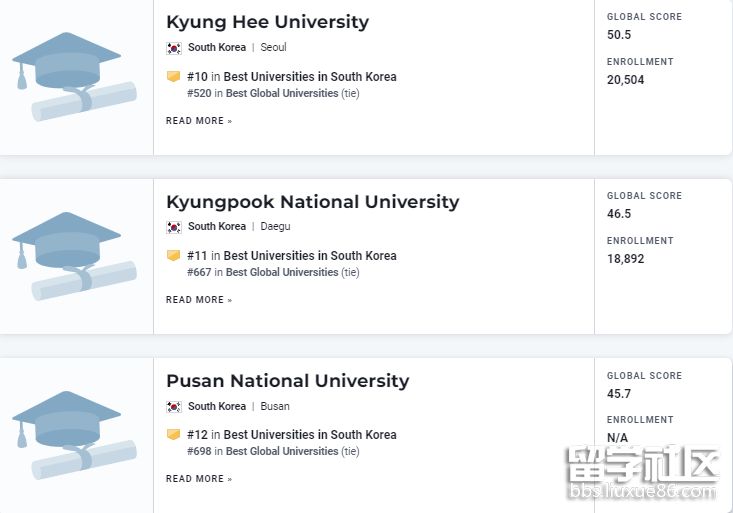Click Kyungpook enrollment figure 18,892
Image resolution: width=733 pixels, height=513 pixels.
(x=626, y=259)
